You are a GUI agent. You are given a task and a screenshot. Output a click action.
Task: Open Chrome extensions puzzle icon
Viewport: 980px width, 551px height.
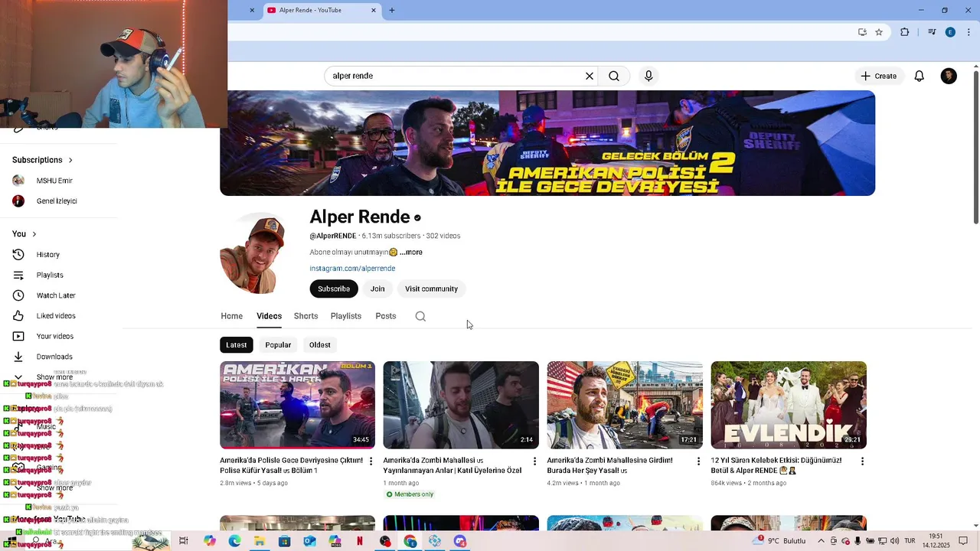pos(905,32)
